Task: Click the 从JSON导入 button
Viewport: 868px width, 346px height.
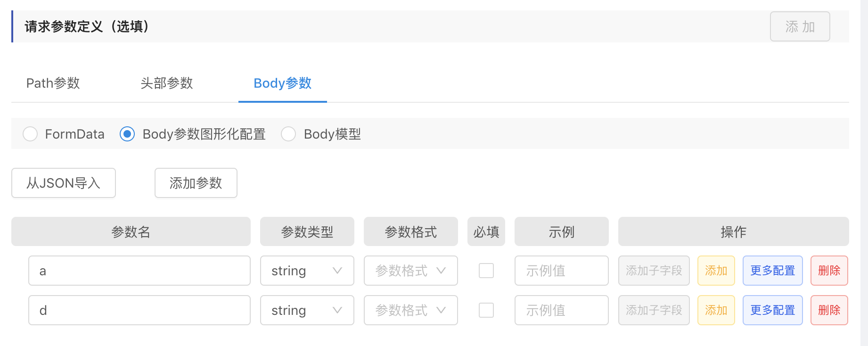Action: pos(64,183)
